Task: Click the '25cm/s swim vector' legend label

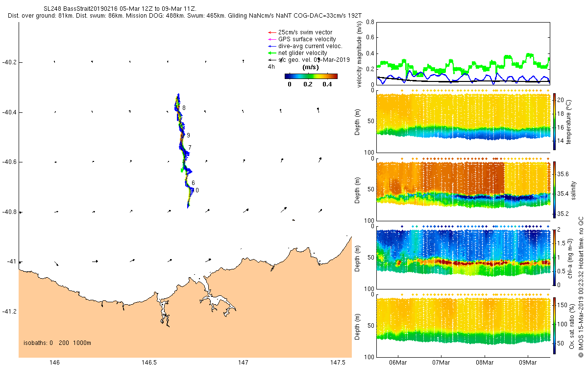Action: tap(305, 32)
